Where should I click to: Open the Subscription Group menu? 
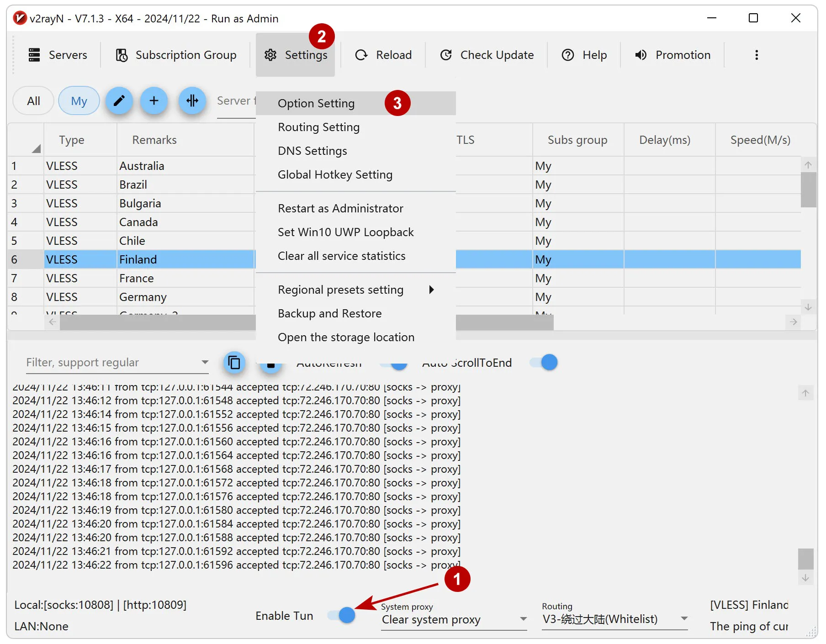176,55
